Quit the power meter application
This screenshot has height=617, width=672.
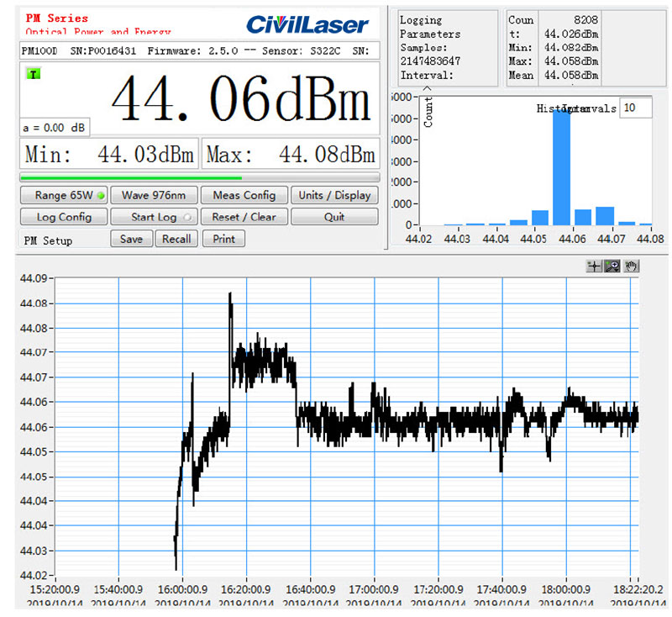click(x=334, y=217)
